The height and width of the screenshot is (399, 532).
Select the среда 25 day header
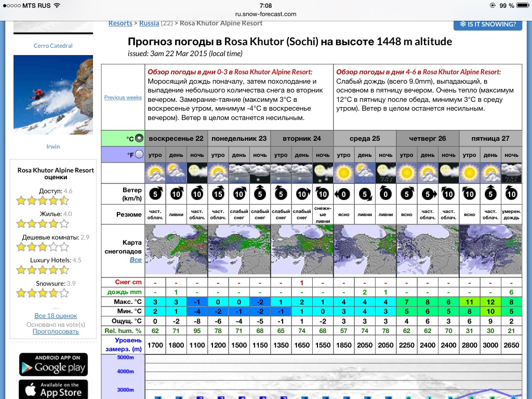tap(365, 138)
